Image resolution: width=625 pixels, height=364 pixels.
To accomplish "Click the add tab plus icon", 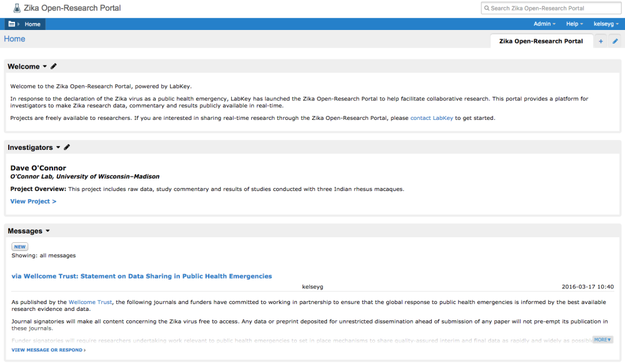I will coord(601,41).
